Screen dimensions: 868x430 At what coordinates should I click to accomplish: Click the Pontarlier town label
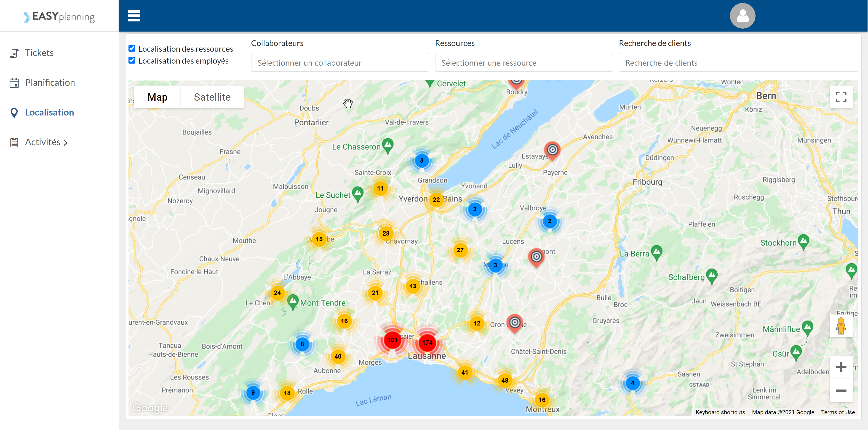pyautogui.click(x=311, y=122)
